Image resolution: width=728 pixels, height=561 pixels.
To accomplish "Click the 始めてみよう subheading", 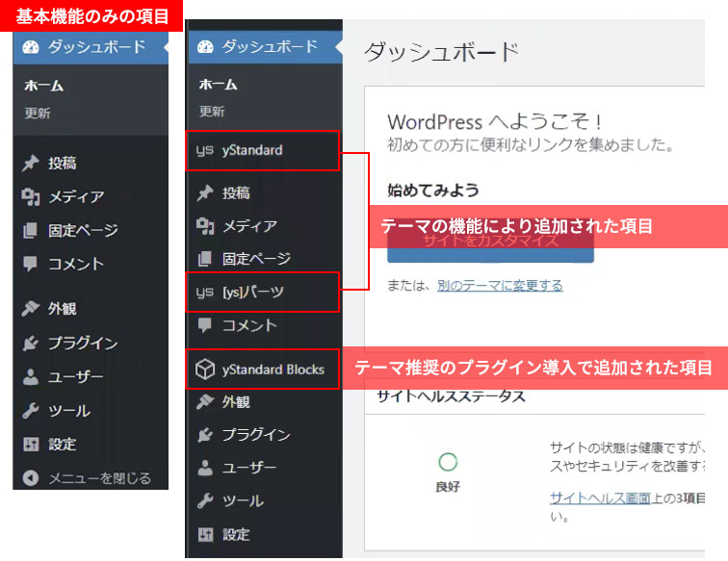I will click(433, 191).
